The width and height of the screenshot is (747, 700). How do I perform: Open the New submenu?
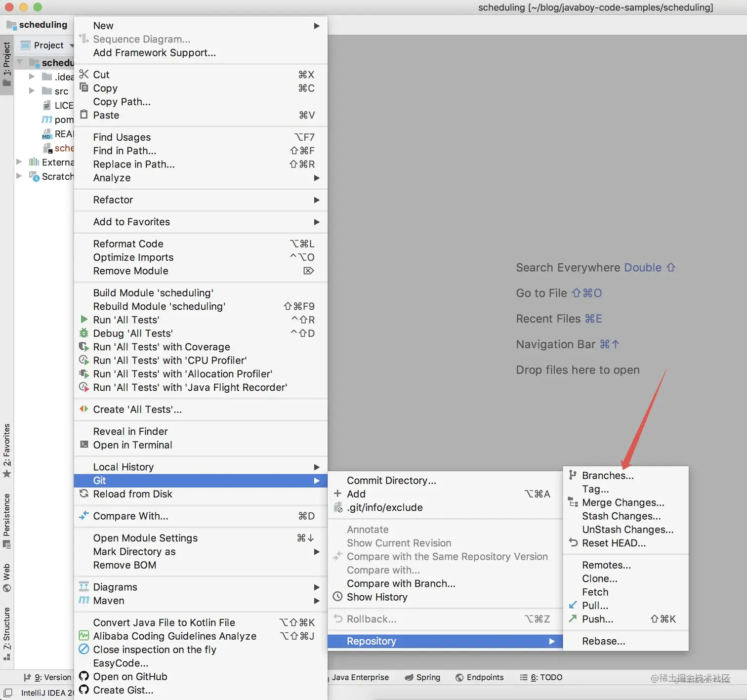pos(201,26)
